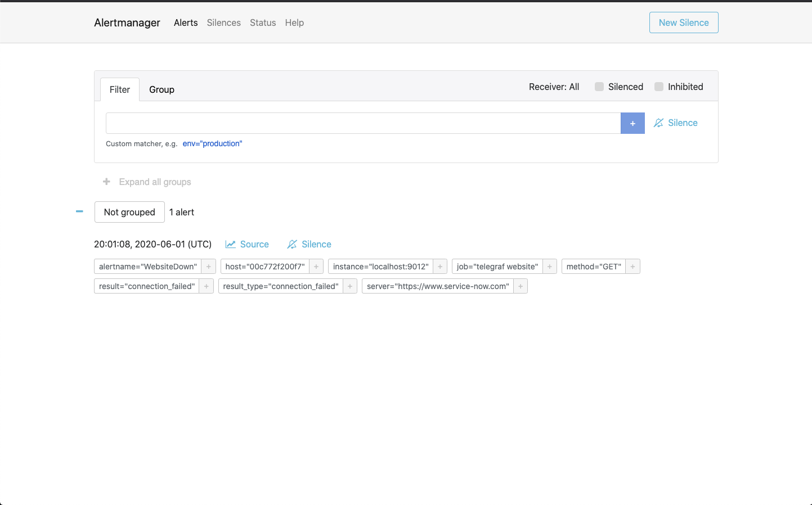Viewport: 812px width, 505px height.
Task: Click the plus icon on the server URL label
Action: coord(520,286)
